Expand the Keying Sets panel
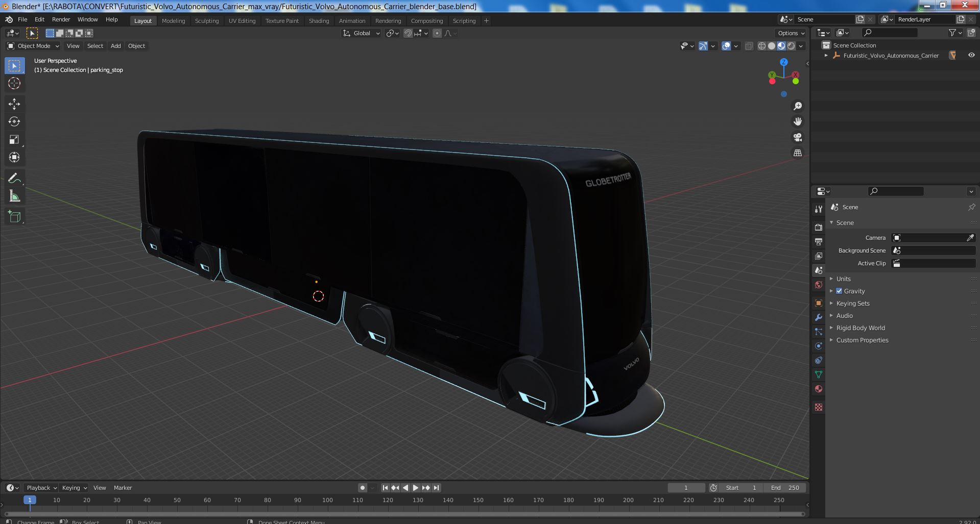Screen dimensions: 980x524 click(853, 303)
